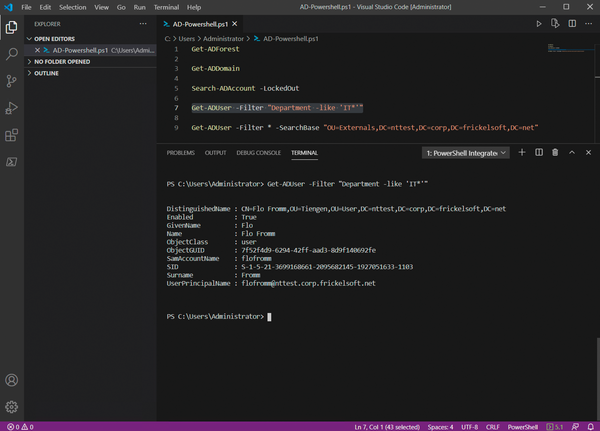Image resolution: width=600 pixels, height=431 pixels.
Task: Click the terminal prompt input cursor
Action: pos(269,317)
